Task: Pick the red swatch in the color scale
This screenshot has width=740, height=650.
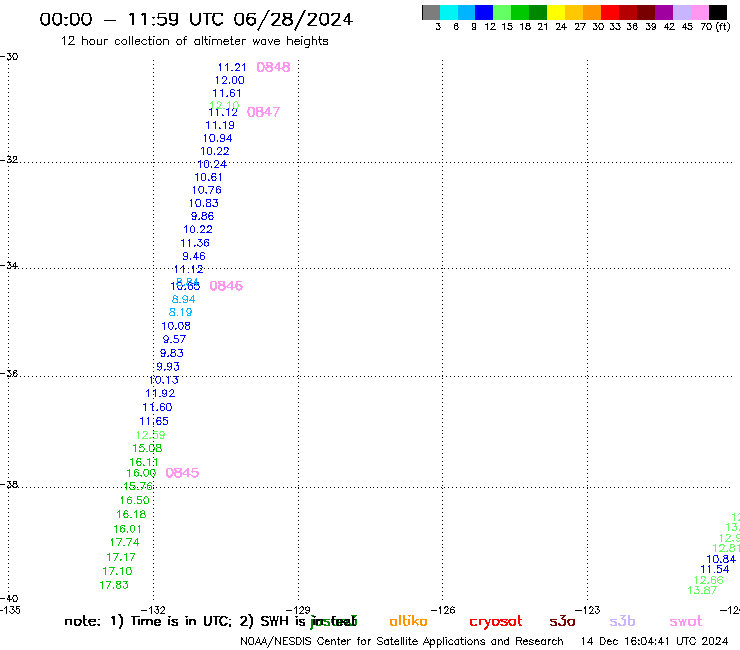Action: coord(610,12)
